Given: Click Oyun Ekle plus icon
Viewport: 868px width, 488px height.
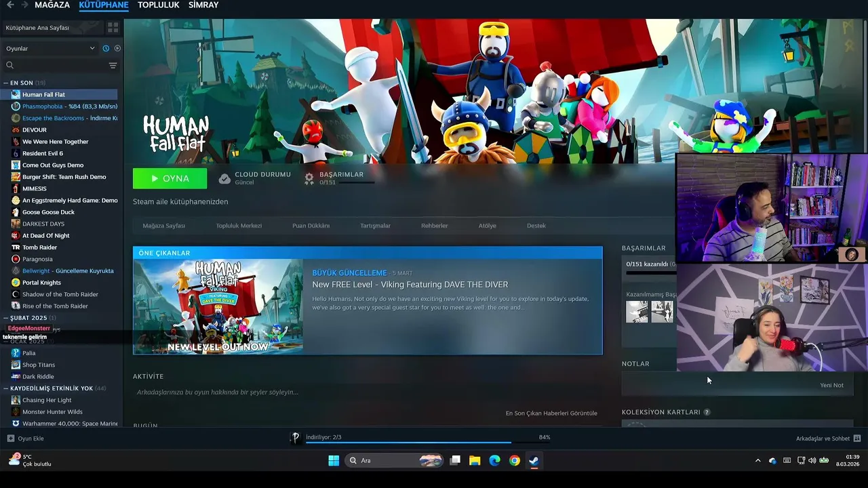Looking at the screenshot, I should [x=10, y=439].
